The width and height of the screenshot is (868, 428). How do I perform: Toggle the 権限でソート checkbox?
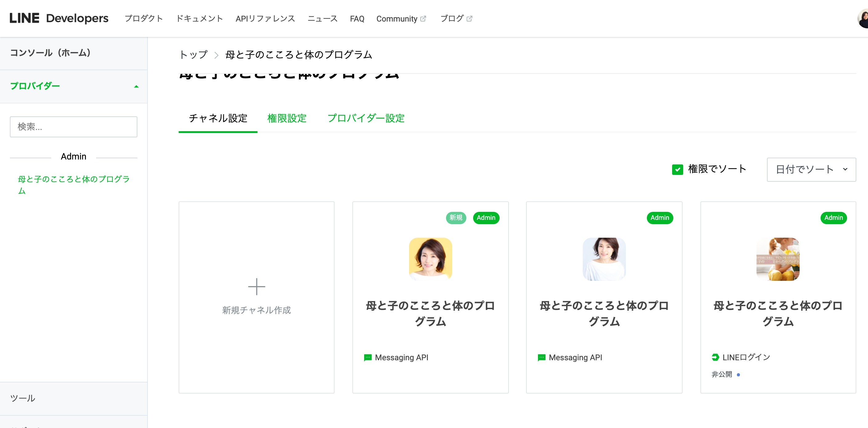[677, 169]
